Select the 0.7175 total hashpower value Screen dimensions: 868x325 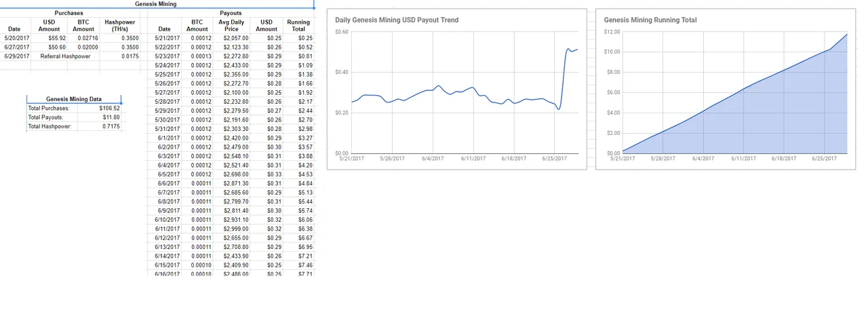point(101,126)
